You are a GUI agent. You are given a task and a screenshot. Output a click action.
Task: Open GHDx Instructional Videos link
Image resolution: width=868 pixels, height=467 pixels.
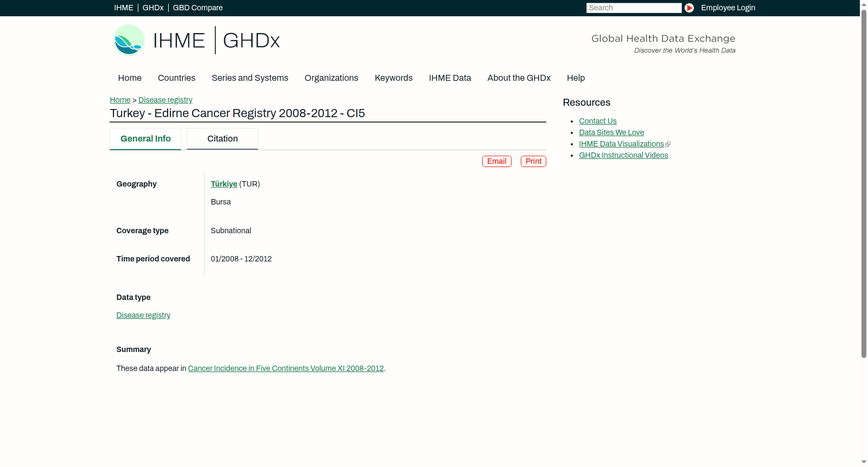pos(623,155)
